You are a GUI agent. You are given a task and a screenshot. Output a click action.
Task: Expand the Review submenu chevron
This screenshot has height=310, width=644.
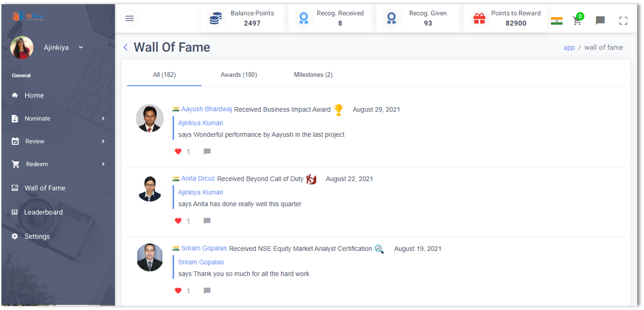(103, 141)
